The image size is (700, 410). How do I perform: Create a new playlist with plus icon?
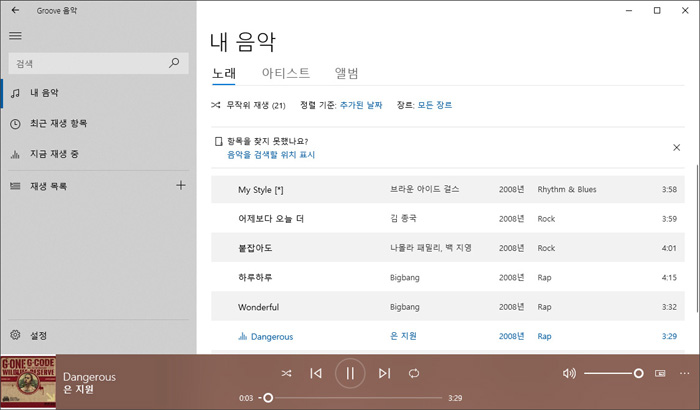point(181,185)
